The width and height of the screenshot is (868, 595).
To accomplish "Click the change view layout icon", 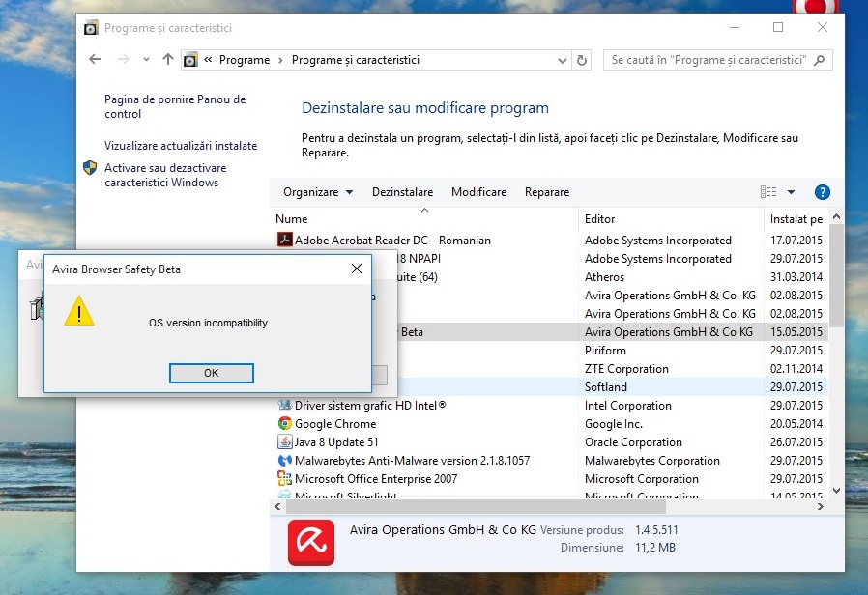I will pos(768,192).
